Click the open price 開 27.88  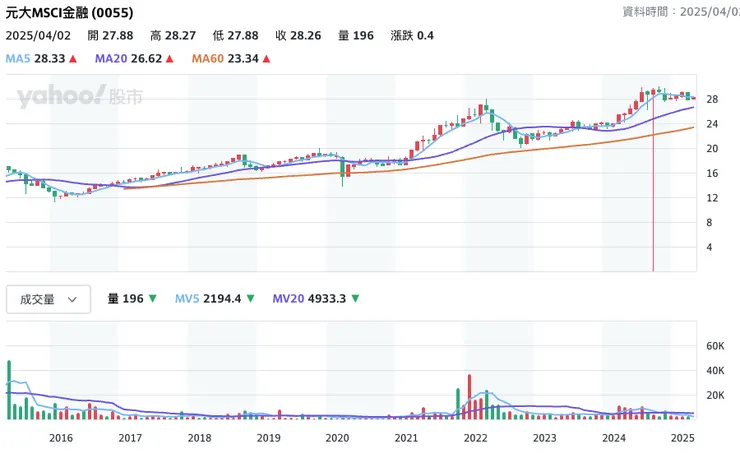[110, 35]
